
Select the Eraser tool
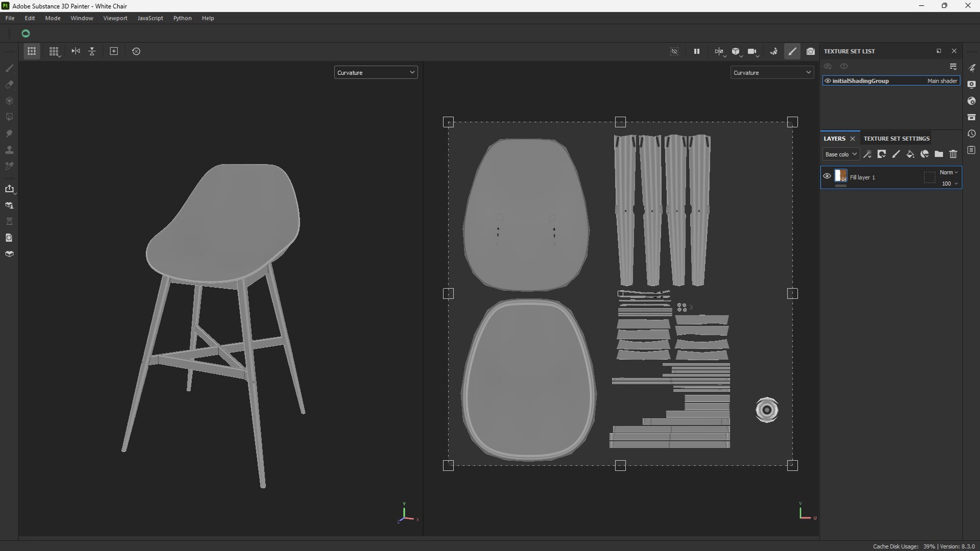(x=9, y=84)
